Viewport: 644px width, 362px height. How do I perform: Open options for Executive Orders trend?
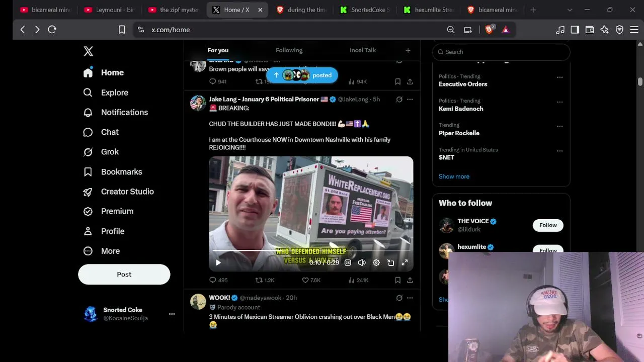[559, 77]
